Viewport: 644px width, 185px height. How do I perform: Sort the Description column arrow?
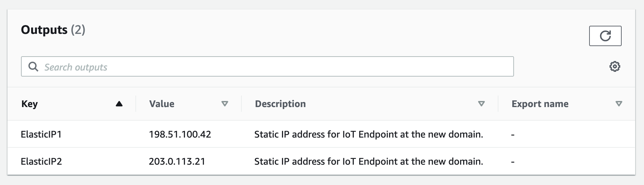[481, 104]
